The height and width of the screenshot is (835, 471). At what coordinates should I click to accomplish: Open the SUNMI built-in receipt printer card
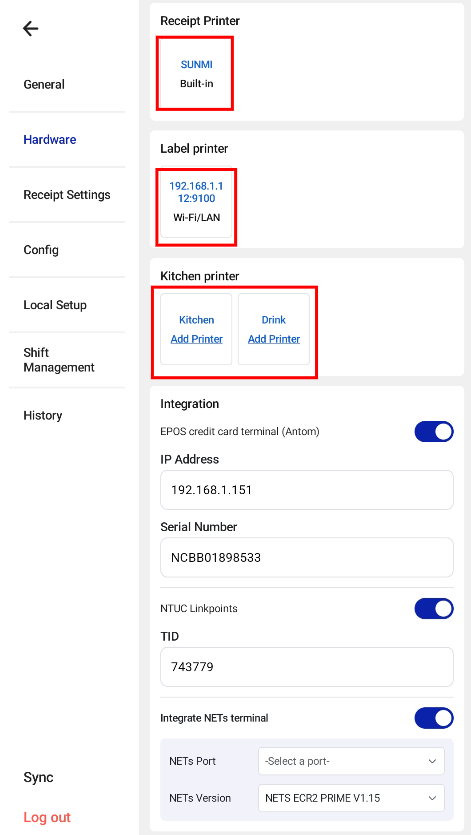[x=196, y=73]
